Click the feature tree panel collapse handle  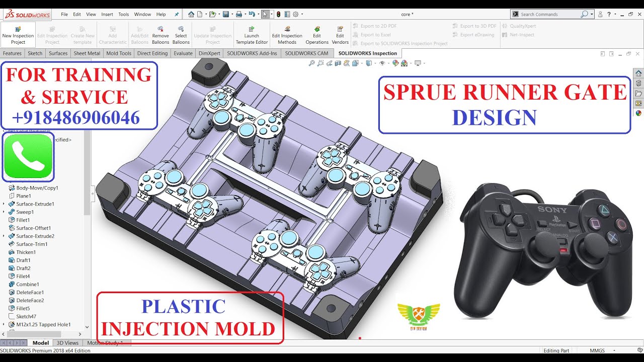93,193
